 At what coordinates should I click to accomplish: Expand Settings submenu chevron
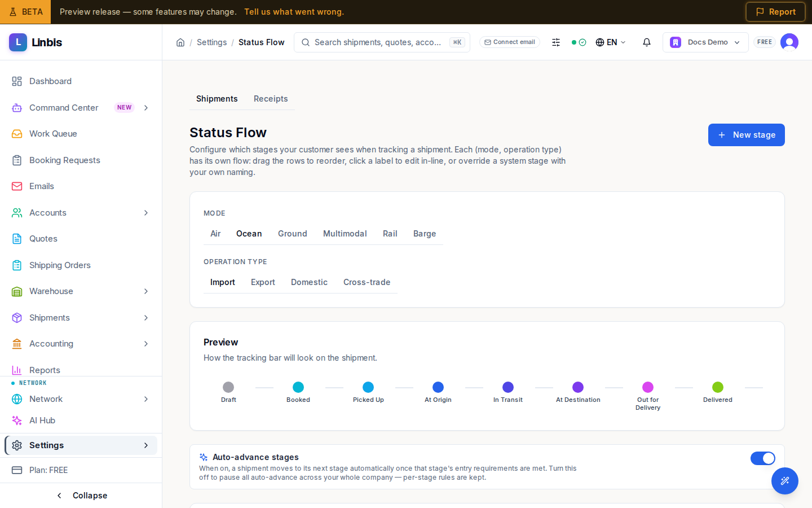click(x=146, y=445)
